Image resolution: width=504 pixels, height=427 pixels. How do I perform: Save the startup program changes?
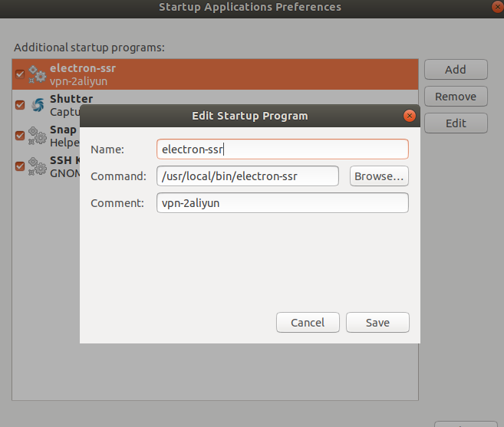click(x=377, y=322)
